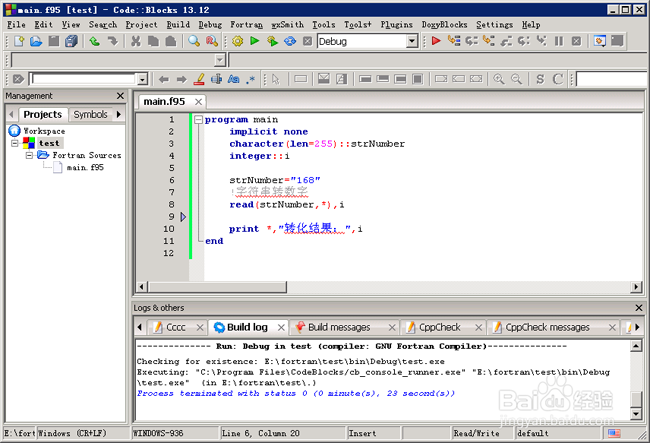Switch to the Build messages tab
Viewport: 650px width, 443px height.
coord(338,327)
